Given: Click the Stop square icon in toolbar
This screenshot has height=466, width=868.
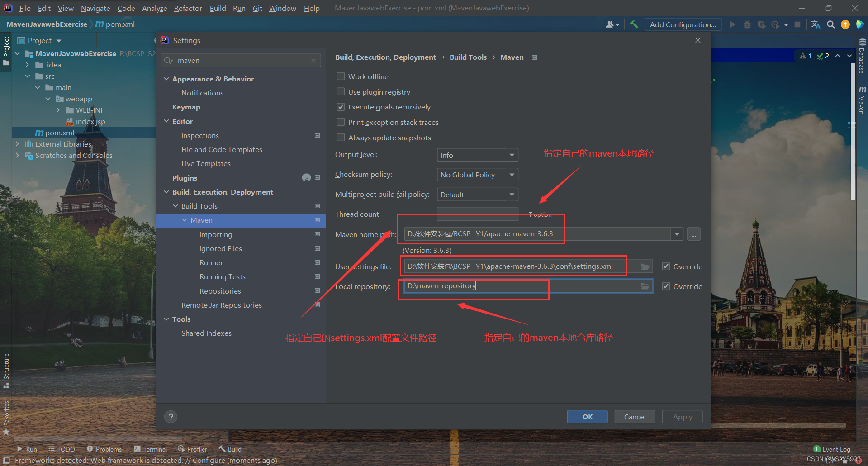Looking at the screenshot, I should [x=797, y=24].
